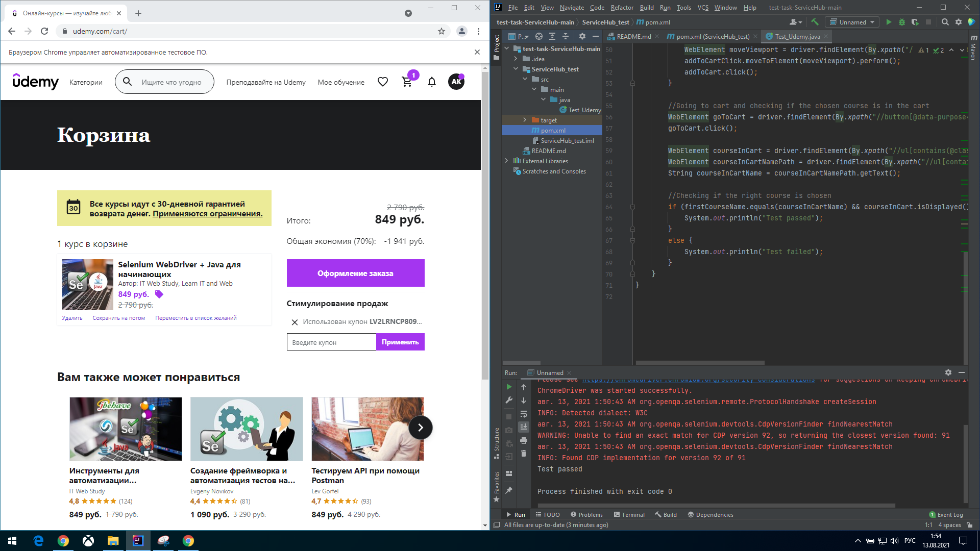Open the Problems tool window tab

tap(586, 515)
